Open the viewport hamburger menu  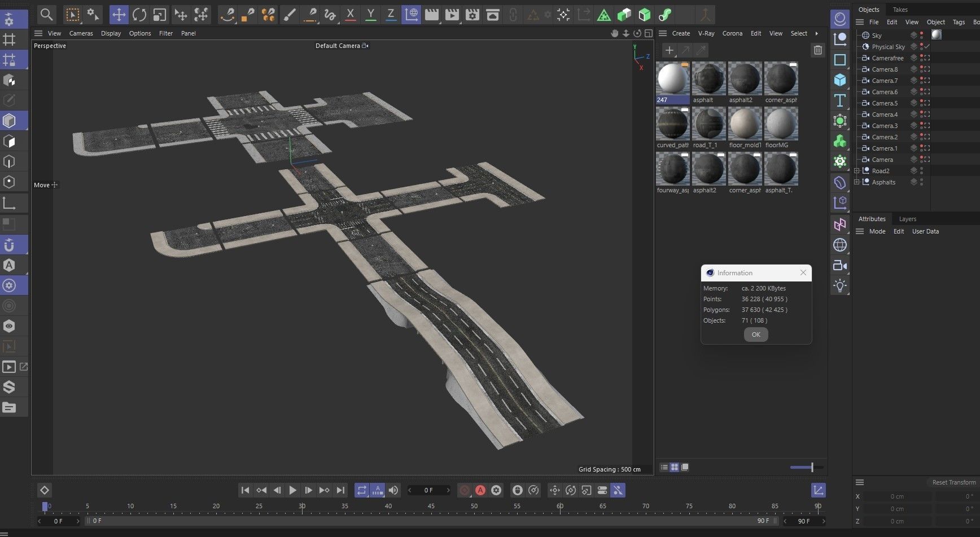(x=38, y=33)
